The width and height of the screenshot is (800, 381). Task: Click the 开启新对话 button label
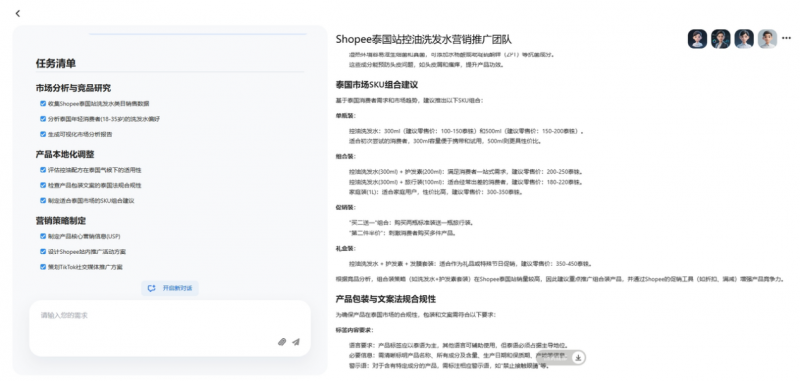(178, 288)
